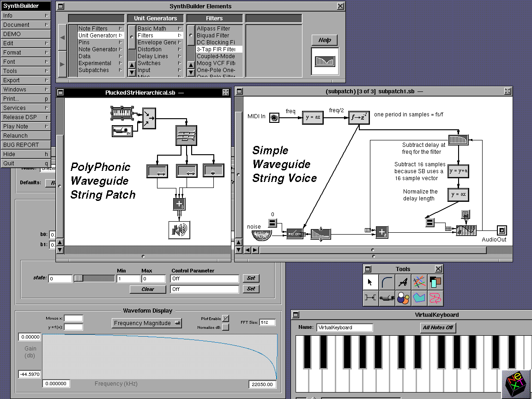
Task: Click the Relaunch menu item
Action: coord(25,136)
